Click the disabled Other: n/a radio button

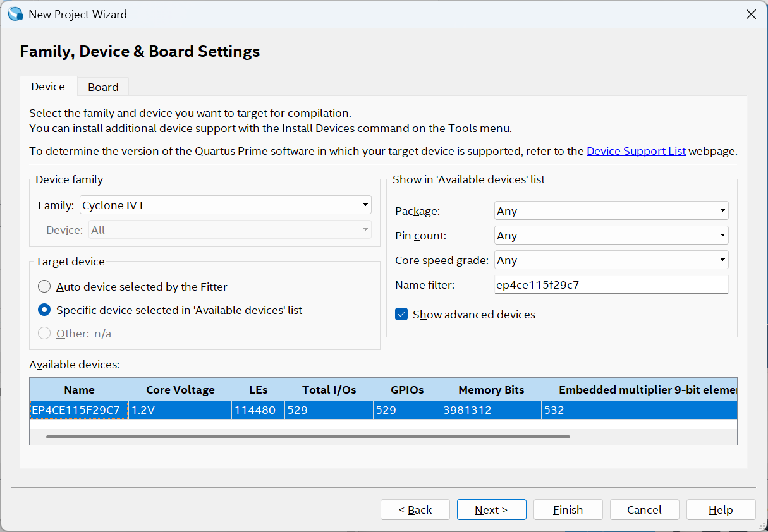coord(44,334)
